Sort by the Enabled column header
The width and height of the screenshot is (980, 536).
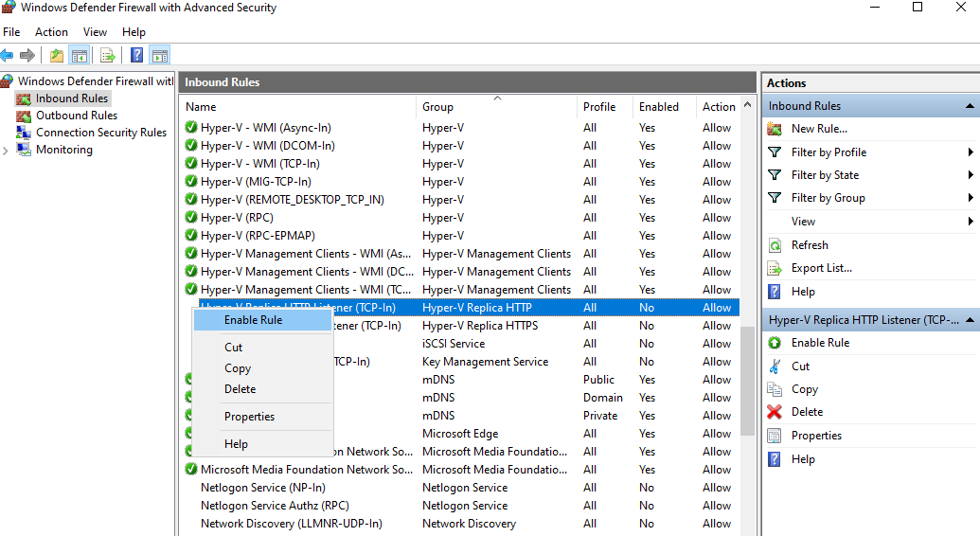665,107
